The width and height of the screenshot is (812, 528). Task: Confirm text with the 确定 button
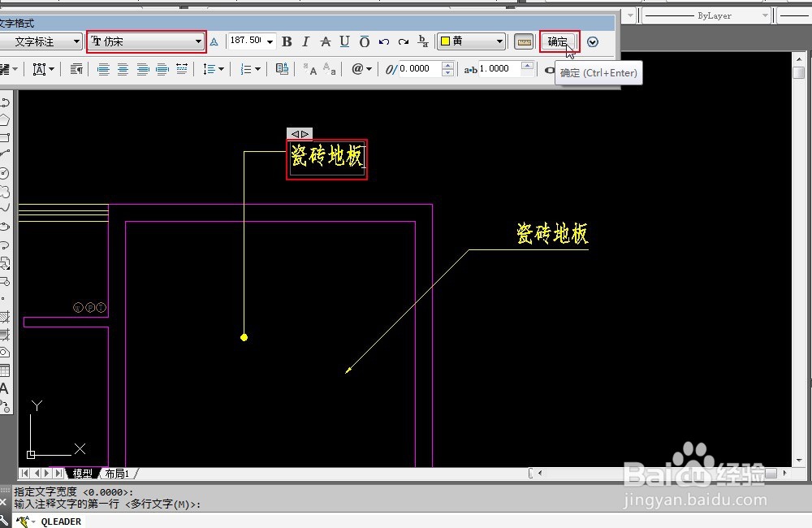pyautogui.click(x=558, y=41)
